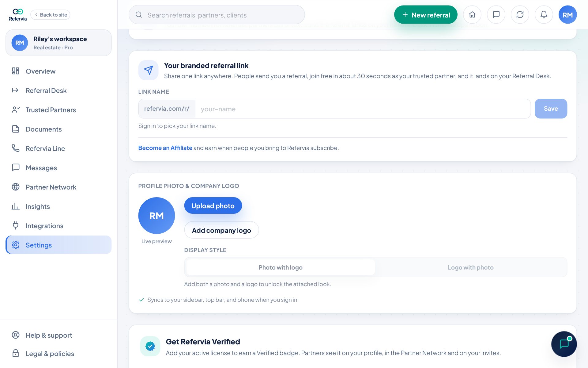Open Help & support

click(58, 335)
